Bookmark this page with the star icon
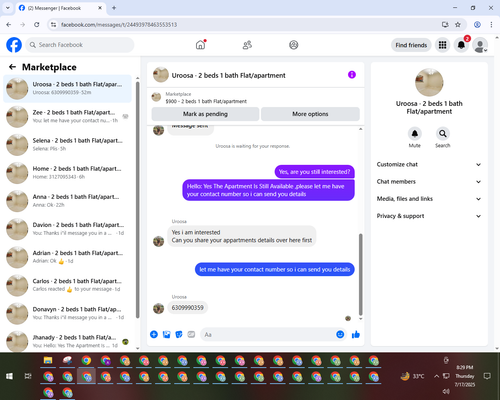This screenshot has height=400, width=500. 458,24
